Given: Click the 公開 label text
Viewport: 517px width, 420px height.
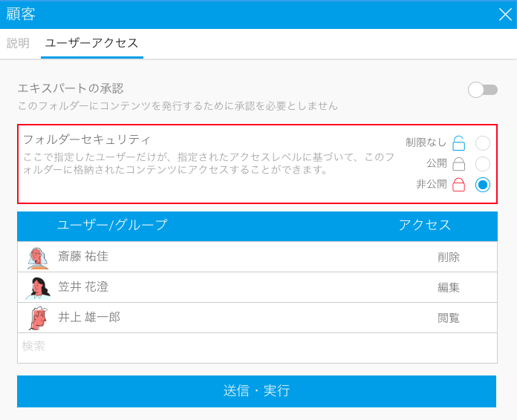Looking at the screenshot, I should point(437,163).
